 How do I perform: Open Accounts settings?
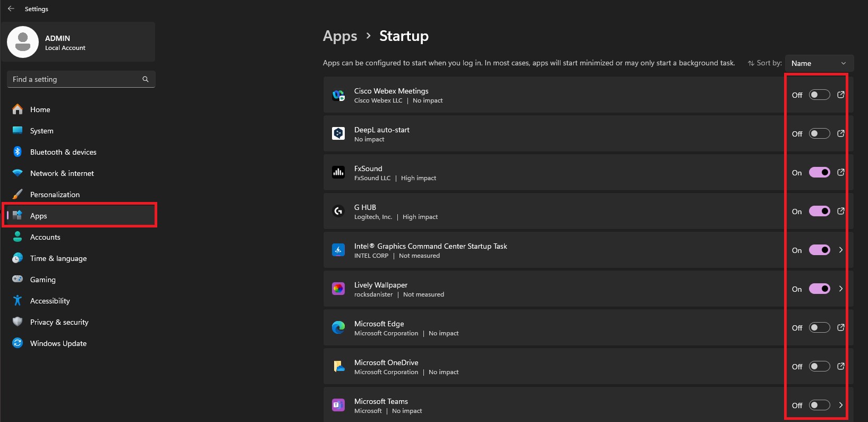81,237
